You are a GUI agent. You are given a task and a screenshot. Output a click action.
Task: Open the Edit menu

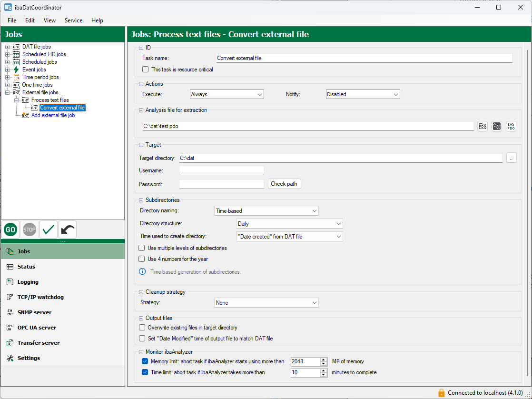tap(30, 20)
